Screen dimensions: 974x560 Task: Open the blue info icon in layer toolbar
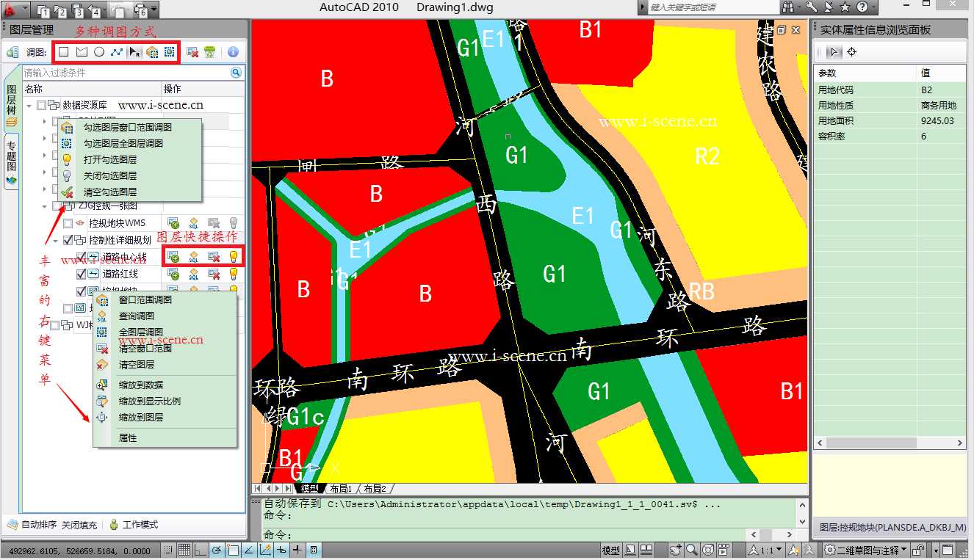[x=233, y=52]
